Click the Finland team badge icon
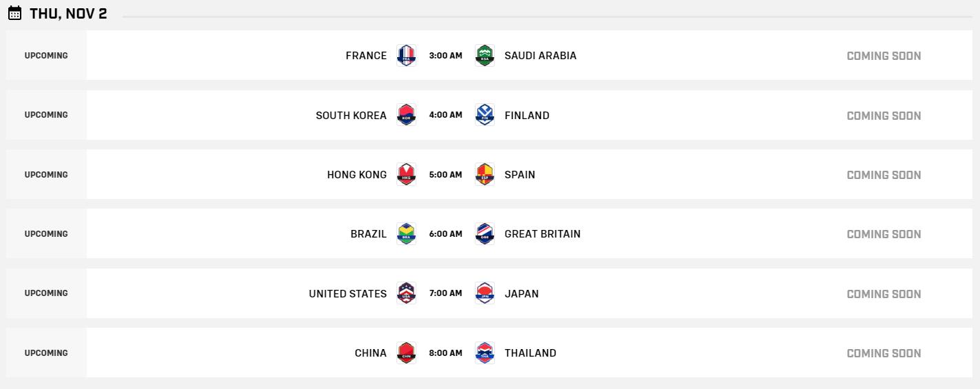This screenshot has height=389, width=980. point(484,115)
